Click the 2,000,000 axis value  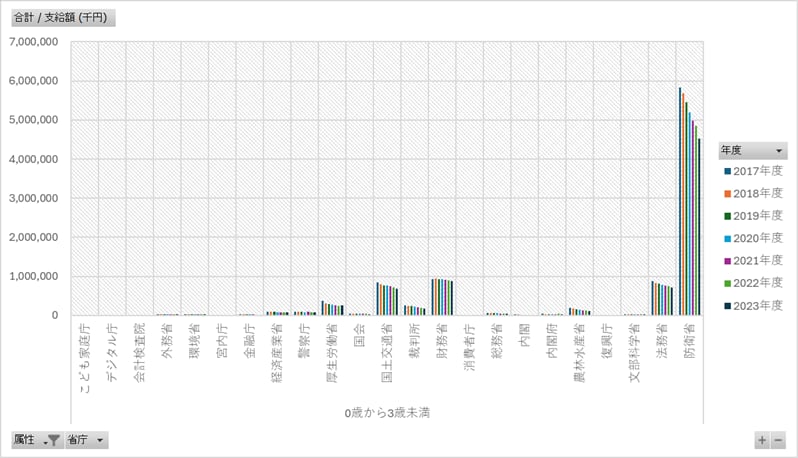[x=33, y=237]
